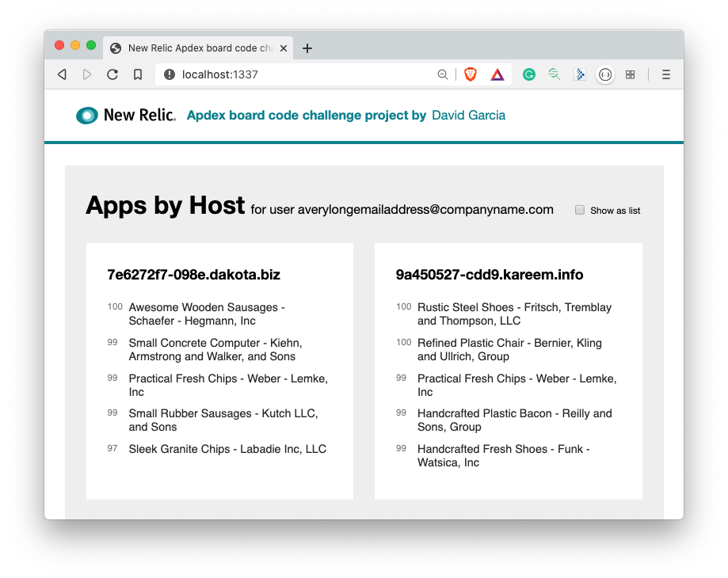
Task: Reload the localhost page
Action: (x=112, y=74)
